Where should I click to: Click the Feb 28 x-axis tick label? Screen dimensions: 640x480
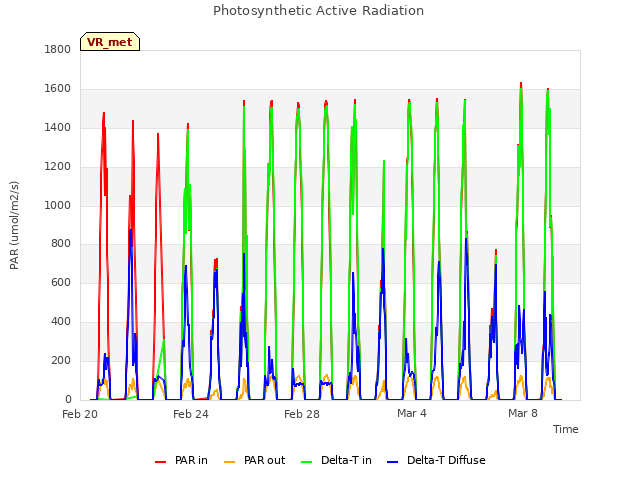pyautogui.click(x=302, y=414)
